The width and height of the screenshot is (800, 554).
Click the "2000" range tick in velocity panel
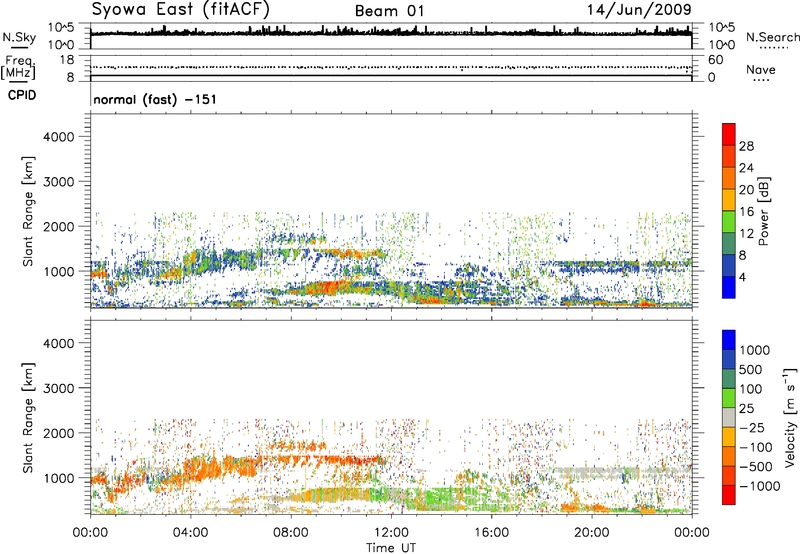point(58,433)
